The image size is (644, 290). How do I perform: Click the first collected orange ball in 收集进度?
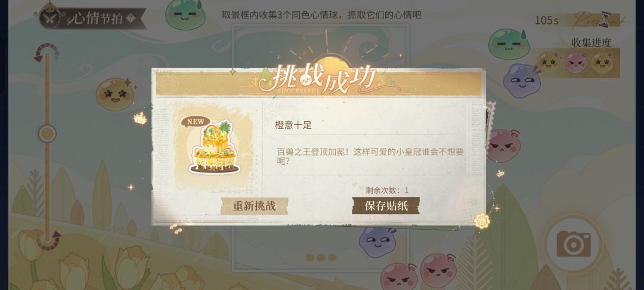[x=548, y=63]
